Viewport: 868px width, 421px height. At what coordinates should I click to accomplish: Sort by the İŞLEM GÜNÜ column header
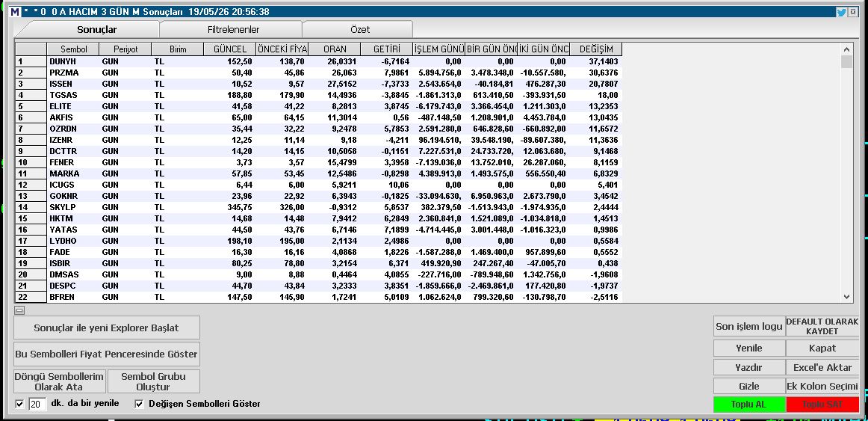pyautogui.click(x=439, y=49)
